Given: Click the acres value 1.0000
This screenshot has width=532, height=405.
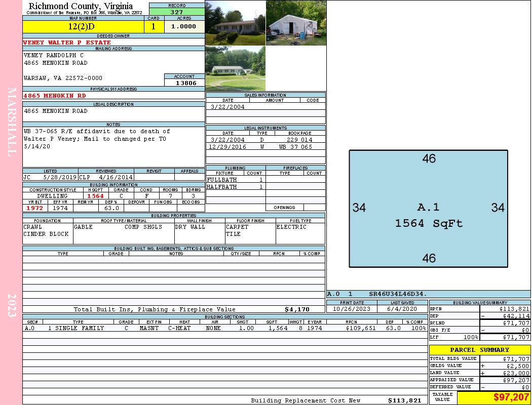Looking at the screenshot, I should (184, 27).
